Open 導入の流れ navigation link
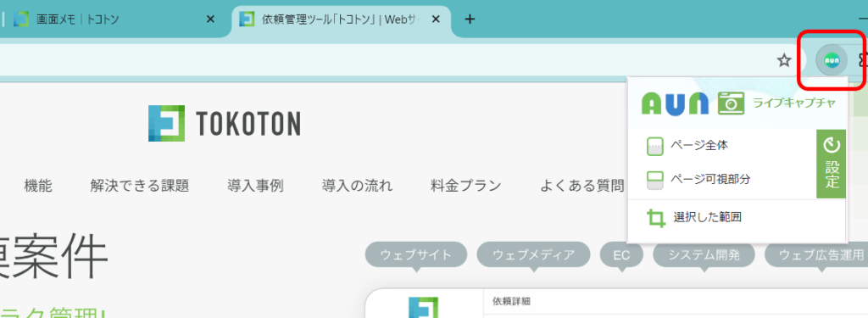This screenshot has height=318, width=868. (357, 186)
